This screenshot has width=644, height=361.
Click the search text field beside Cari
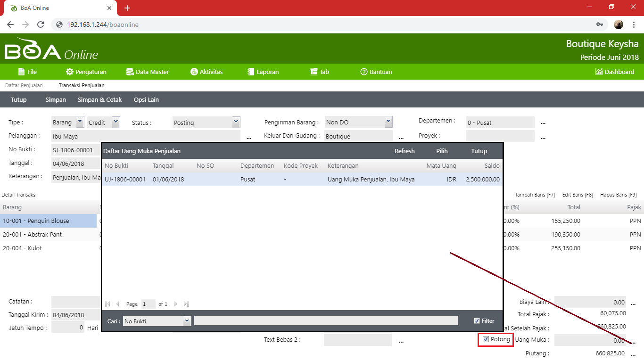[326, 321]
